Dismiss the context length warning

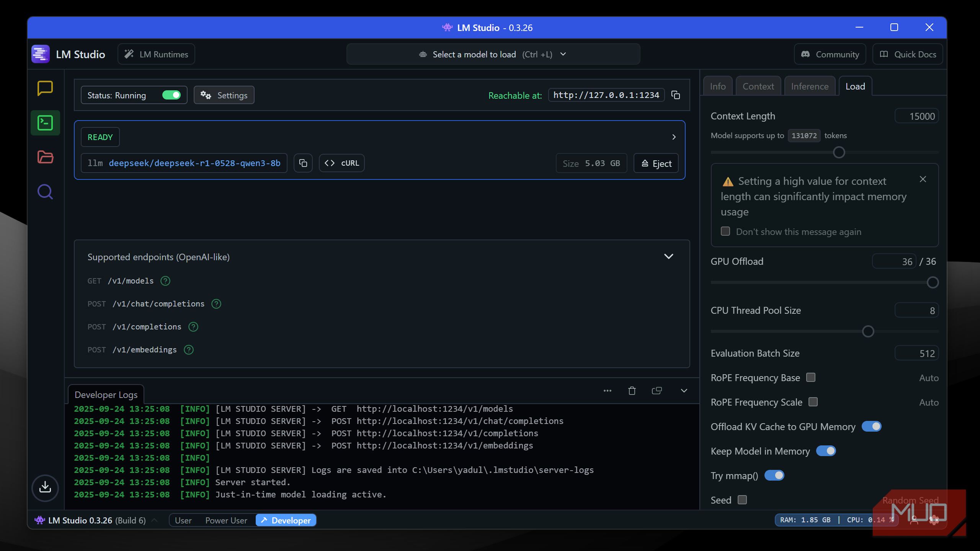(x=923, y=179)
